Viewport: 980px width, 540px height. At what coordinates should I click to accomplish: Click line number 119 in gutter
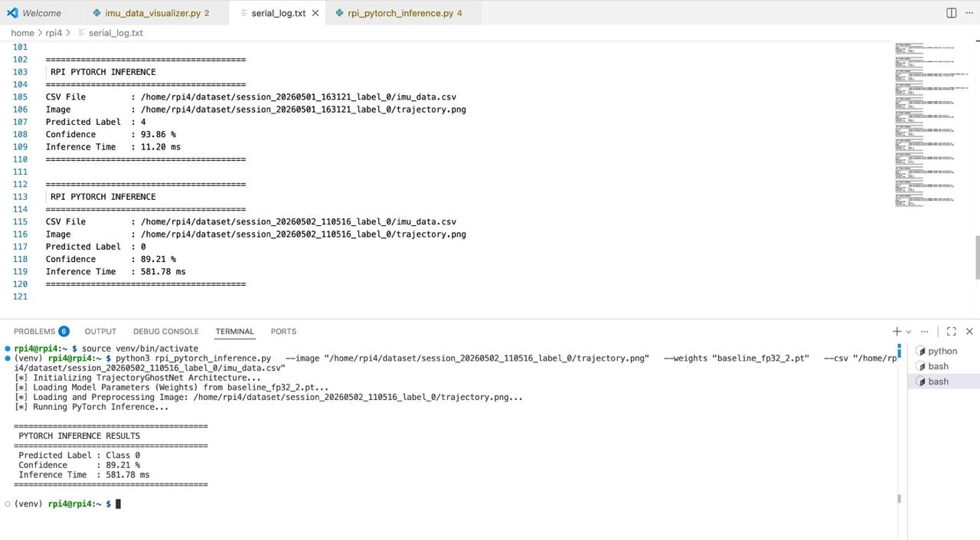(20, 271)
